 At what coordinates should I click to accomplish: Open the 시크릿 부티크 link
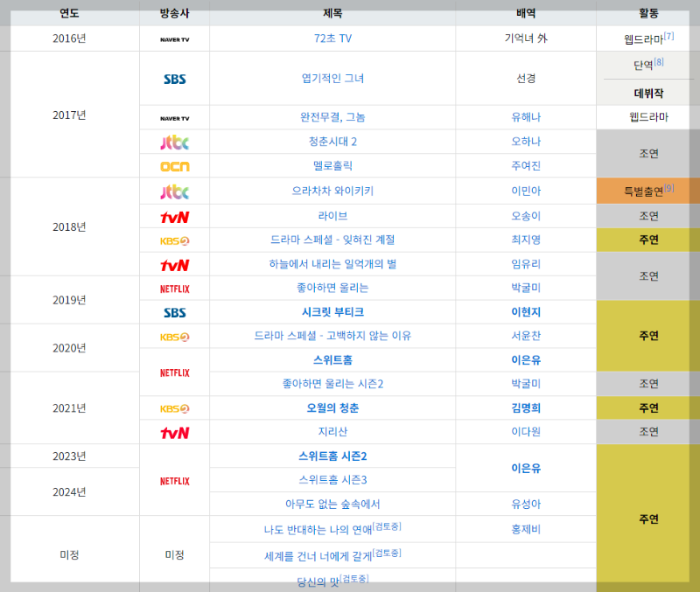click(332, 312)
